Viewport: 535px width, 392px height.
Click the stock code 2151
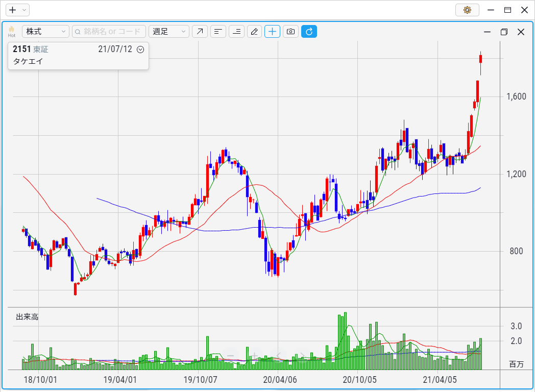pyautogui.click(x=22, y=49)
